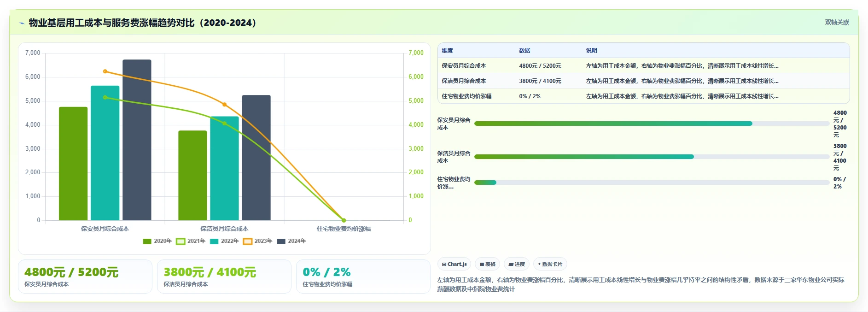Click the 数据 table column header
Image resolution: width=868 pixels, height=312 pixels.
pos(524,51)
